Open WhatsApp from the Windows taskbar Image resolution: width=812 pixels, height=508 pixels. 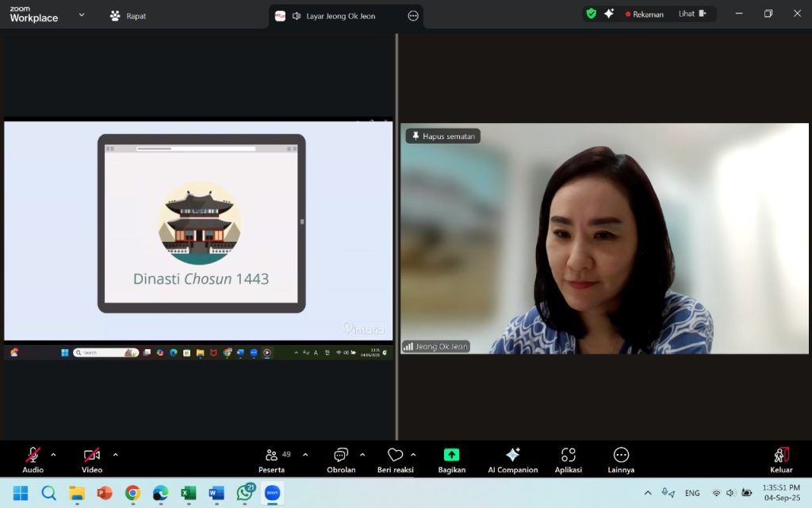[245, 493]
